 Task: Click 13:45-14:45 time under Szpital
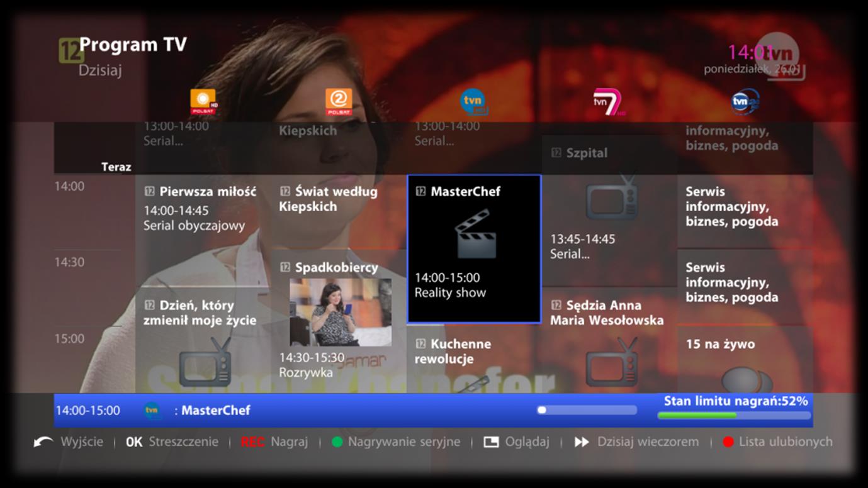click(x=583, y=240)
